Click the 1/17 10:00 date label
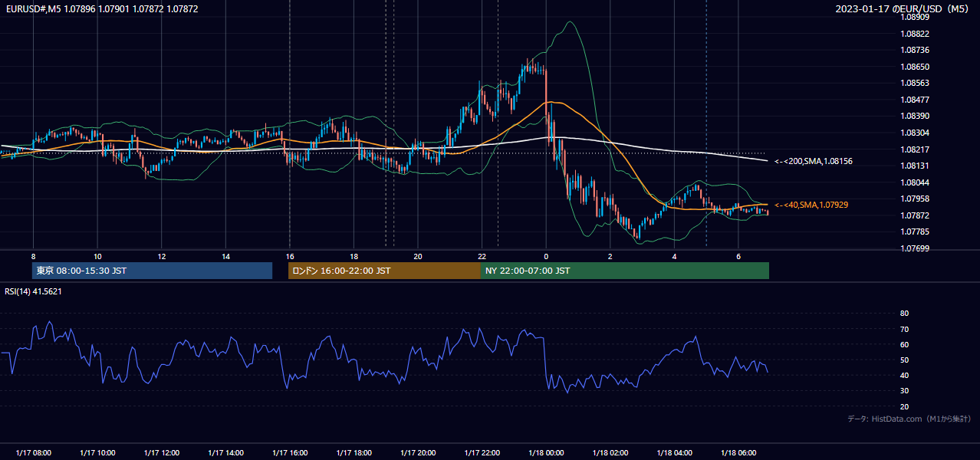The width and height of the screenshot is (980, 460). (x=97, y=452)
